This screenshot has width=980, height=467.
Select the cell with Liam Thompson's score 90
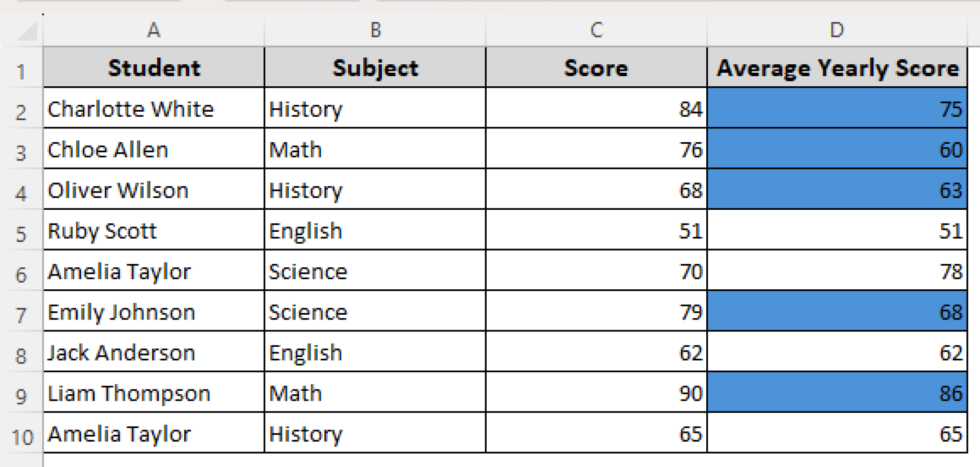pyautogui.click(x=595, y=394)
